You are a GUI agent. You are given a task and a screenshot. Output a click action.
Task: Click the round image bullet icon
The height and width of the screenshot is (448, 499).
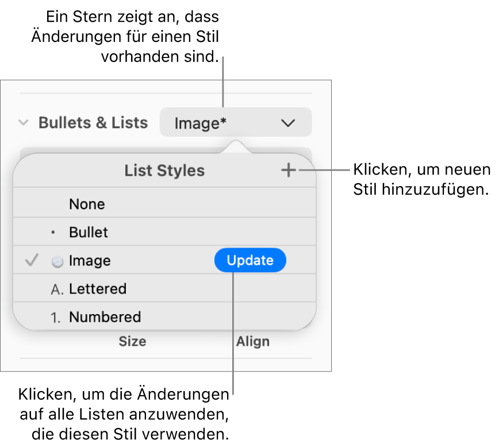coord(57,261)
